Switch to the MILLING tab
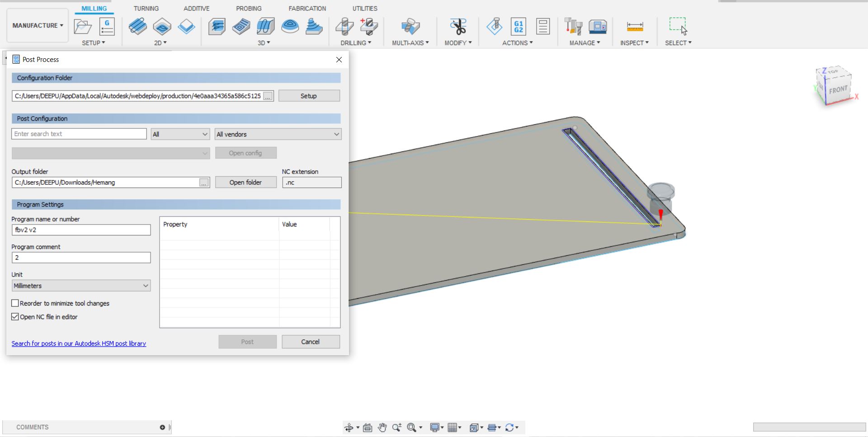This screenshot has width=868, height=437. 94,9
